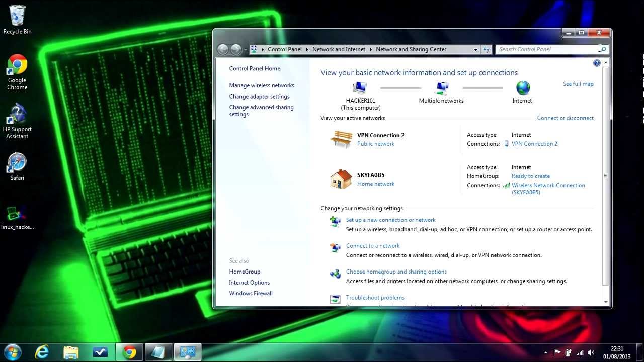The height and width of the screenshot is (362, 644).
Task: Click the park bench Public network icon
Action: (341, 139)
